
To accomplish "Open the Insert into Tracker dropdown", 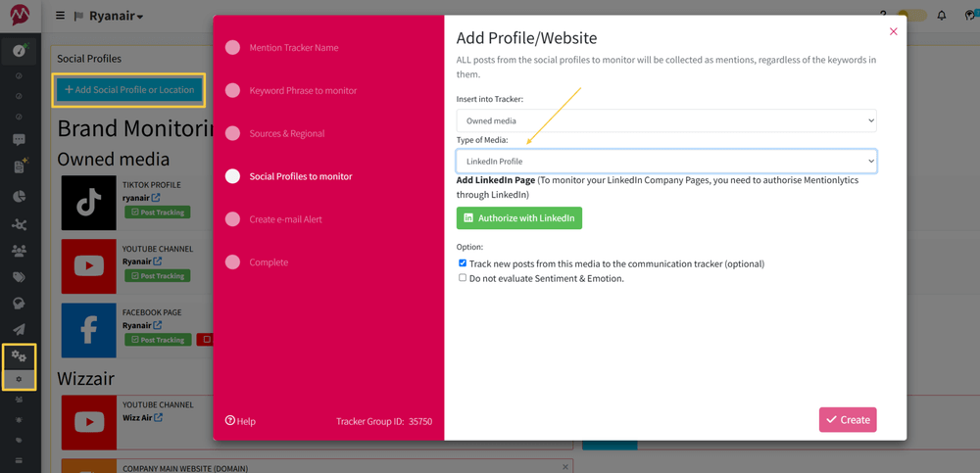I will [x=666, y=120].
